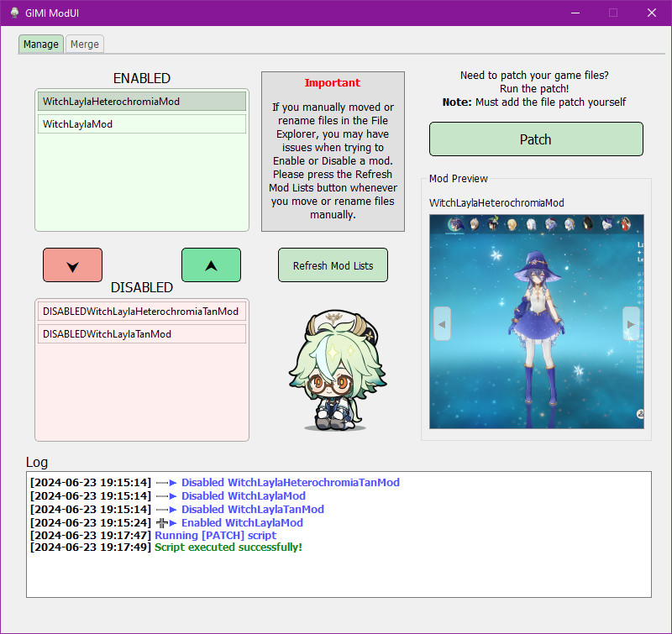Select the Manage tab
Viewport: 672px width, 634px height.
point(40,44)
